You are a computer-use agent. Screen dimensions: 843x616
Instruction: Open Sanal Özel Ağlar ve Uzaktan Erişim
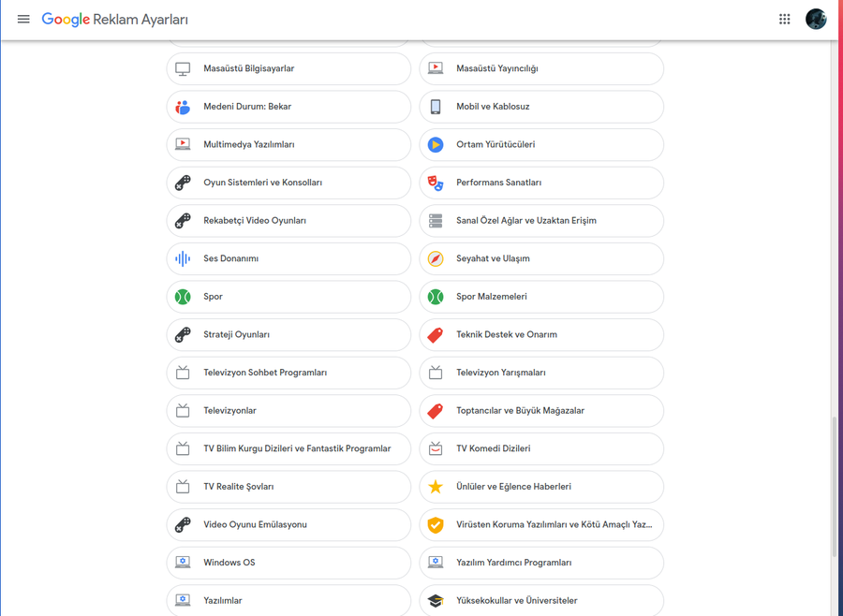(x=541, y=221)
